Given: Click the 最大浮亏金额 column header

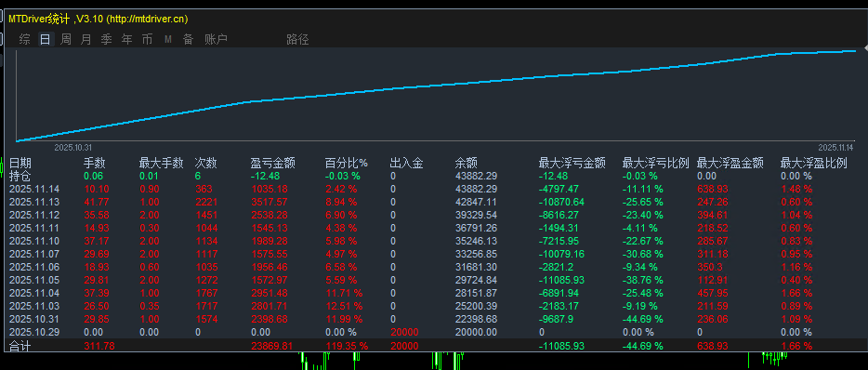Looking at the screenshot, I should [x=572, y=164].
